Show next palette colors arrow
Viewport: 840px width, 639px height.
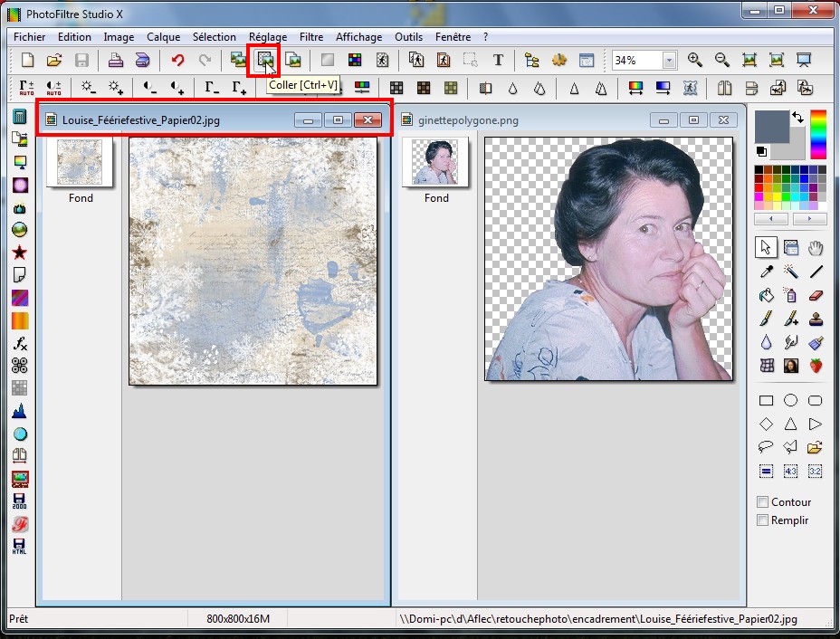tap(809, 218)
